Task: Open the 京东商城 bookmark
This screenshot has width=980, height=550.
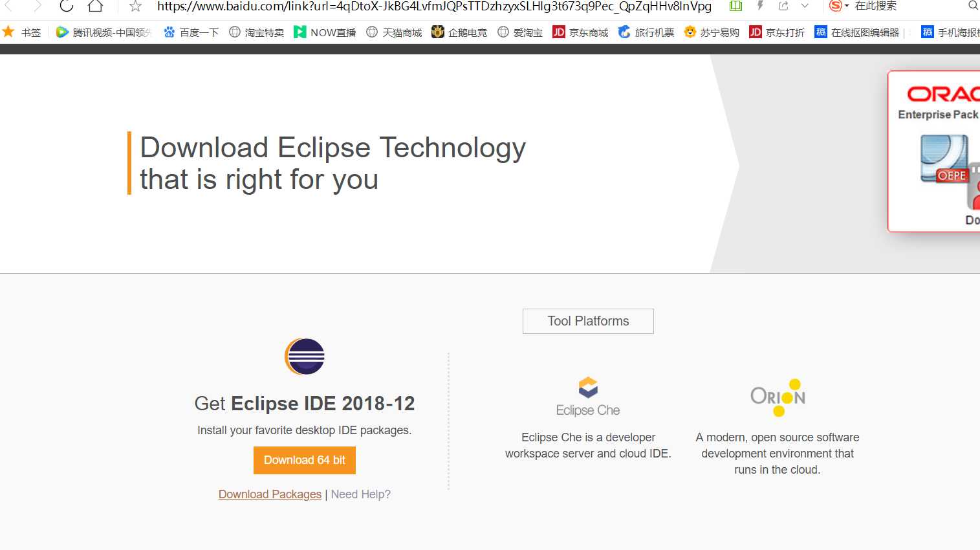Action: [x=580, y=32]
